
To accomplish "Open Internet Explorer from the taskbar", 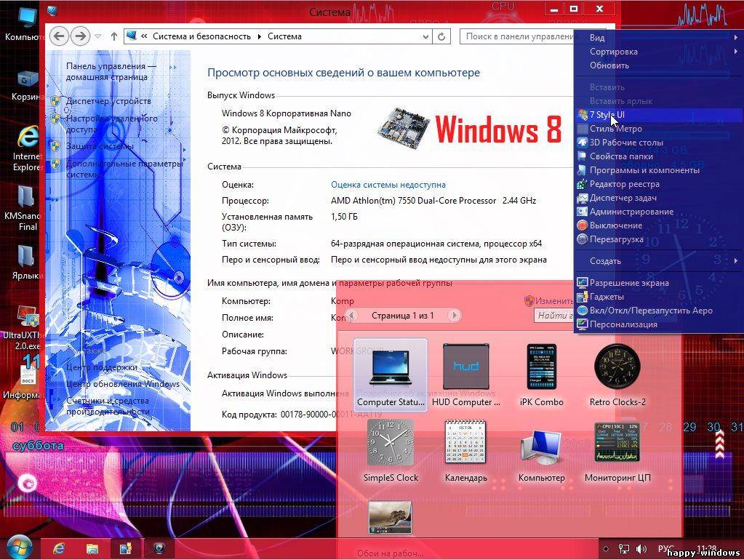I will pyautogui.click(x=59, y=548).
